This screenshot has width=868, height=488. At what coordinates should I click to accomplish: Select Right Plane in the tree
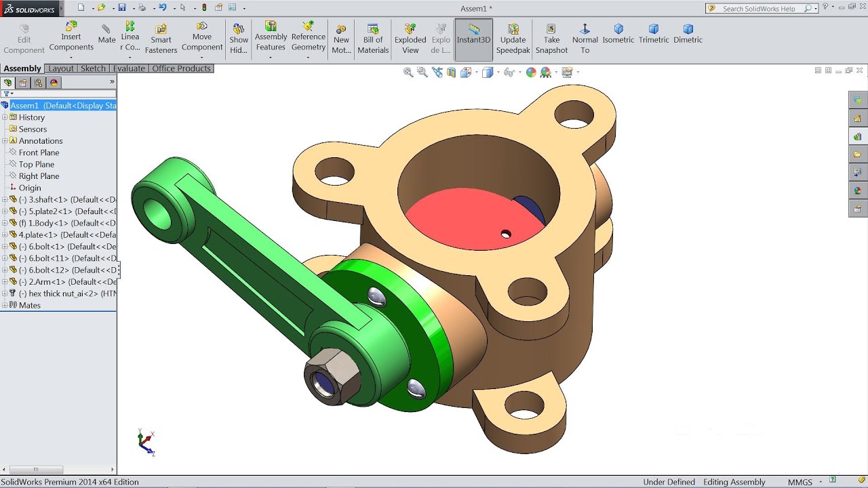(x=39, y=176)
